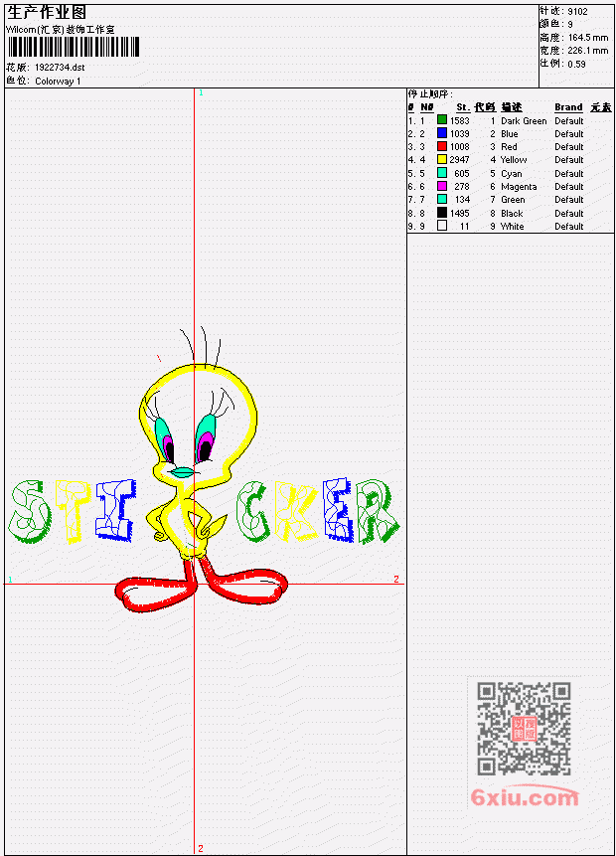Select the swatch beside the Cyan label

442,173
